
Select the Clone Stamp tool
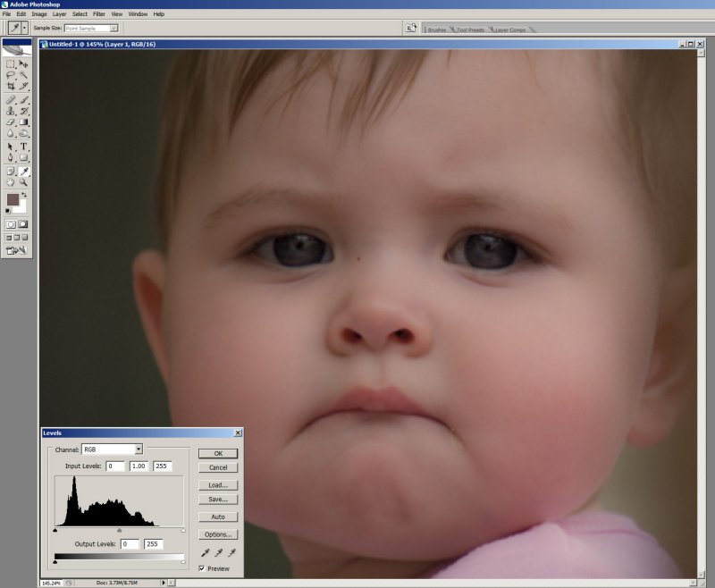[x=11, y=111]
